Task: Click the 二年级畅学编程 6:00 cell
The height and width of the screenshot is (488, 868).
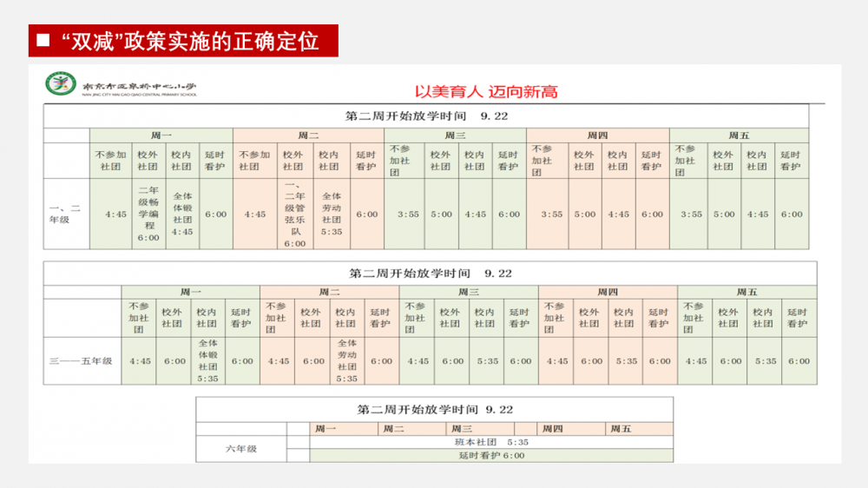Action: point(148,214)
